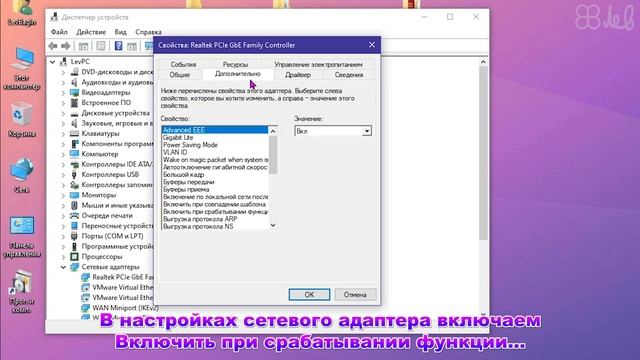This screenshot has height=360, width=640.
Task: Click property list scrollbar up arrow
Action: click(x=273, y=131)
